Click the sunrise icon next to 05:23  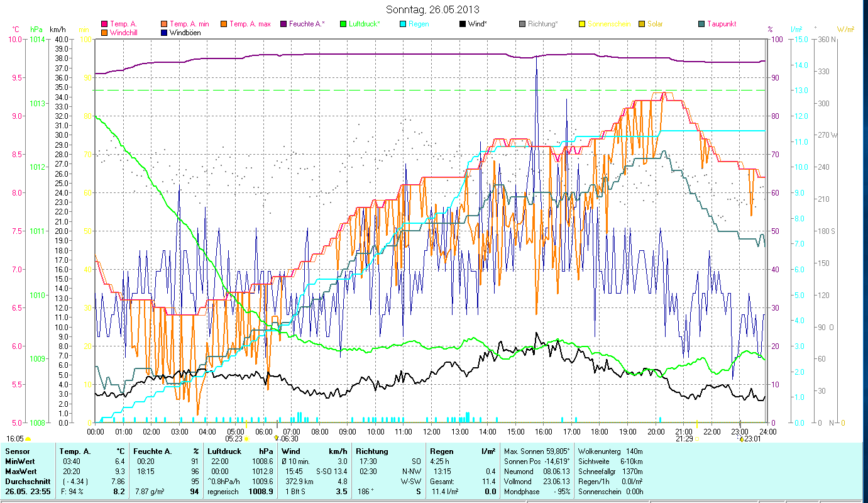coord(246,439)
